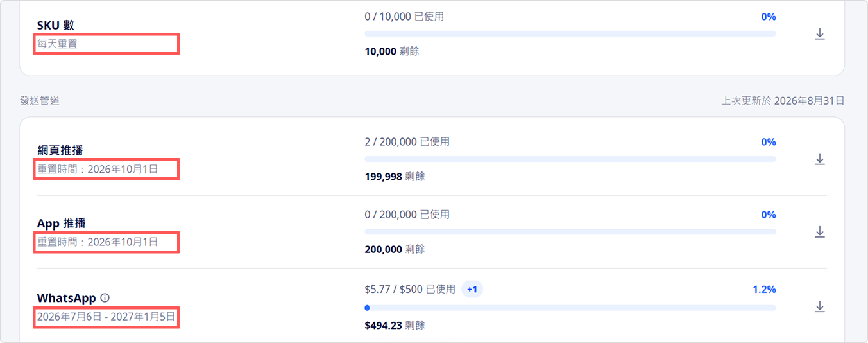Download the WhatsApp usage report
868x343 pixels.
click(819, 307)
